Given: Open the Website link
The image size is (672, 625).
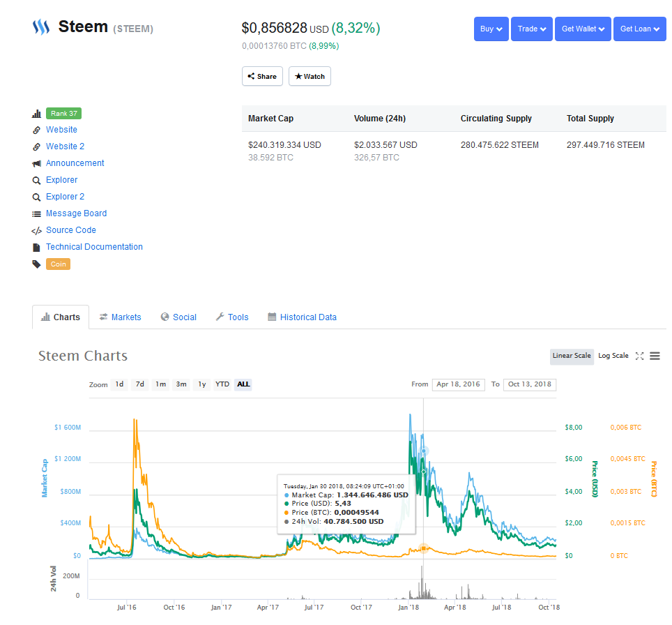Looking at the screenshot, I should tap(62, 130).
